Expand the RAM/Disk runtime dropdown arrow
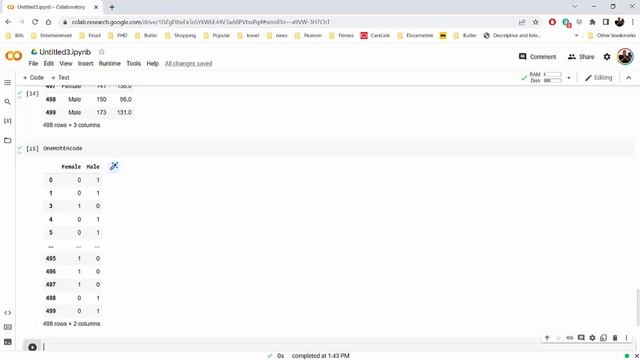Image resolution: width=640 pixels, height=360 pixels. click(x=569, y=78)
